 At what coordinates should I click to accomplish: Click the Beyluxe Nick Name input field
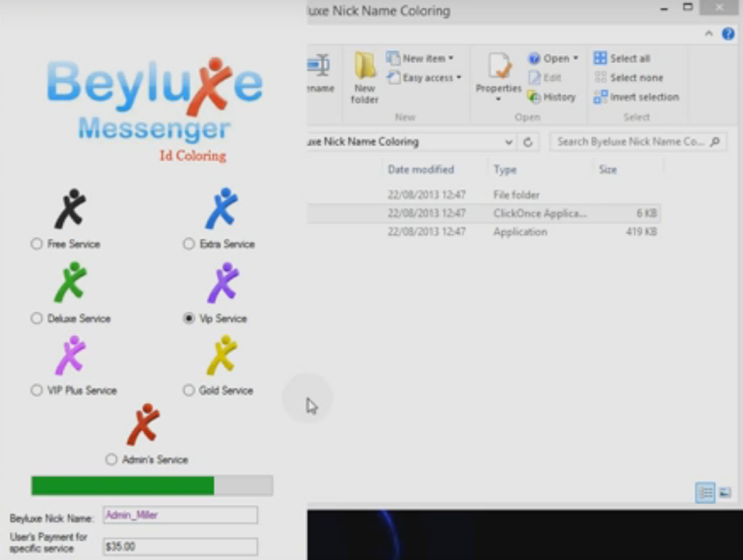(x=179, y=515)
